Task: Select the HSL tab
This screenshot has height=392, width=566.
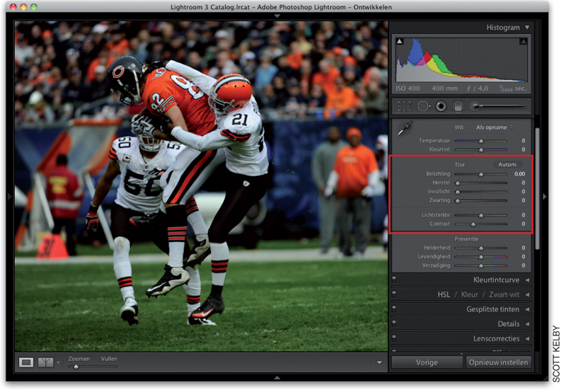Action: click(444, 294)
